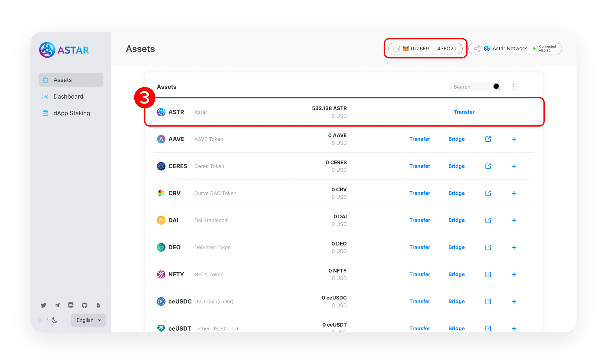Viewport: 607px width, 364px height.
Task: Click the AAVE token logo icon
Action: [161, 139]
